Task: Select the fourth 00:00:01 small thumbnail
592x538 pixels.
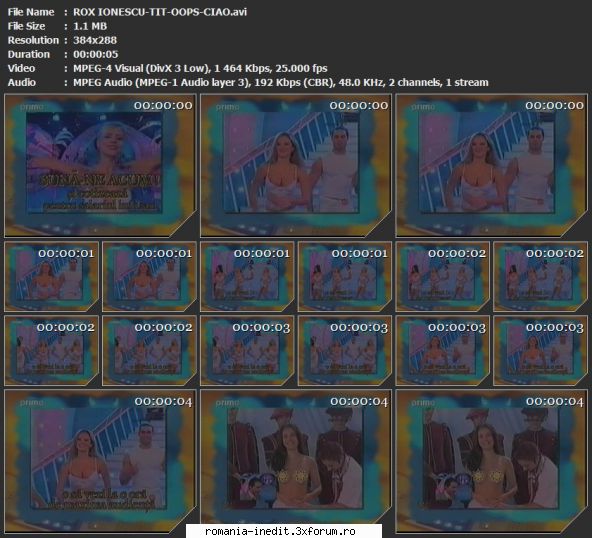Action: pyautogui.click(x=345, y=277)
